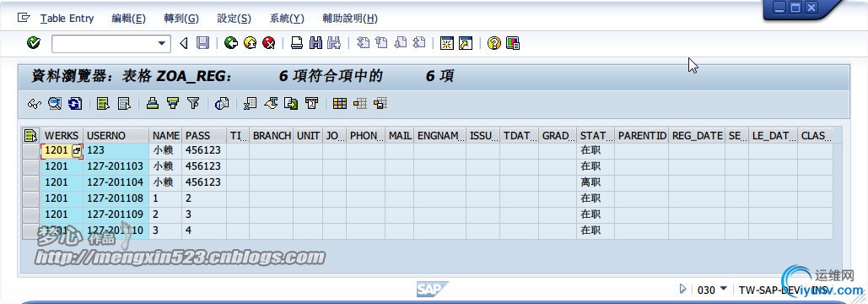Image resolution: width=868 pixels, height=304 pixels.
Task: Click the Change Layout colored grid icon
Action: click(340, 104)
